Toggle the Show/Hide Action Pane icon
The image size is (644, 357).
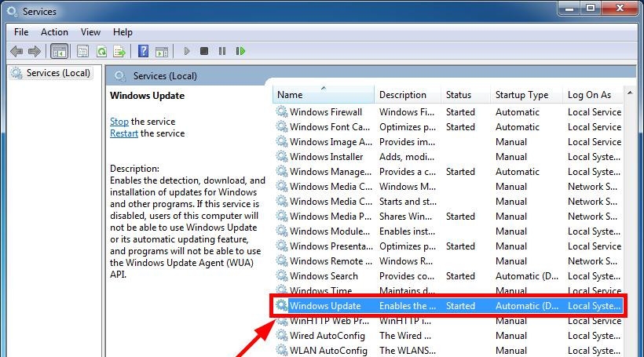162,51
